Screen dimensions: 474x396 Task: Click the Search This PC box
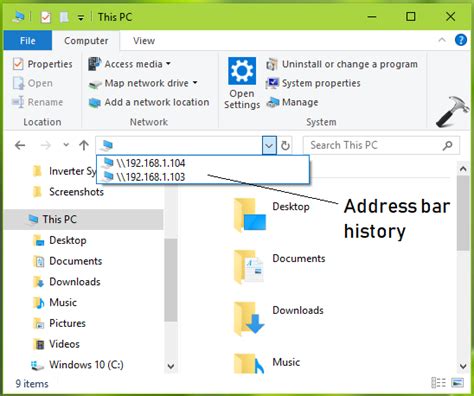tap(381, 145)
